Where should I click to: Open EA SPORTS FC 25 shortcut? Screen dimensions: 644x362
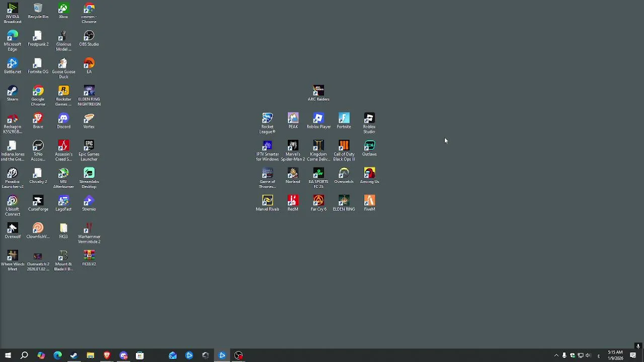pos(318,178)
